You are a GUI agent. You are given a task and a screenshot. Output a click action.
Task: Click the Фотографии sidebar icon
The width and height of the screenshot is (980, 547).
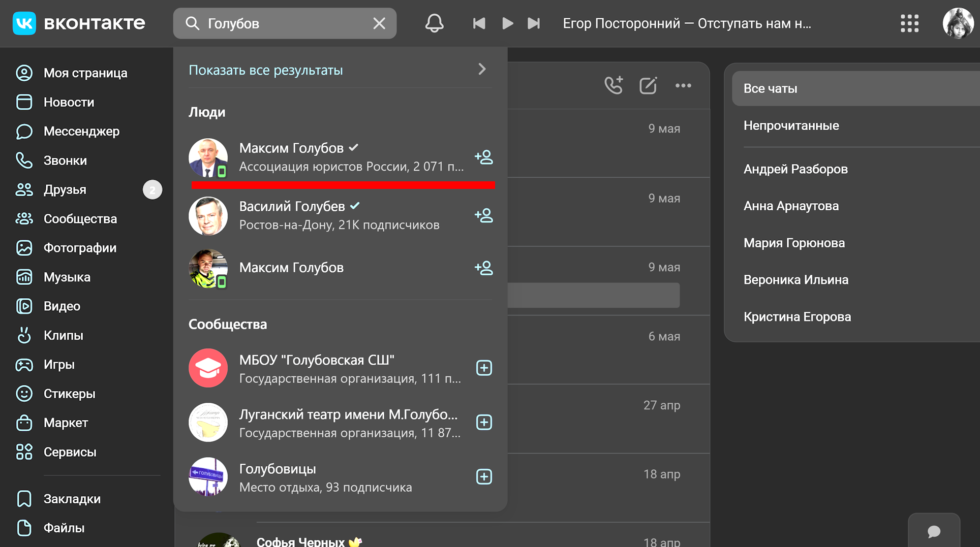(24, 248)
